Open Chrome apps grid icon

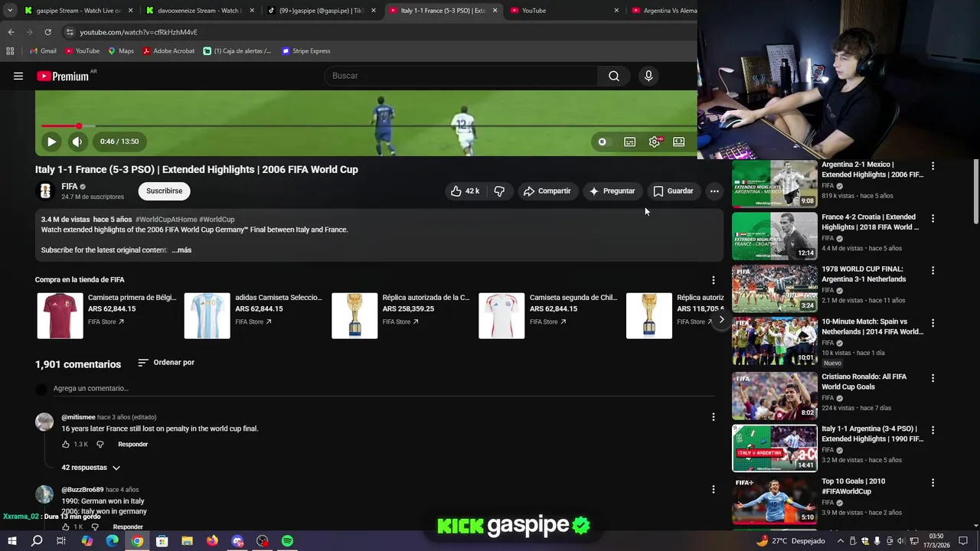10,51
